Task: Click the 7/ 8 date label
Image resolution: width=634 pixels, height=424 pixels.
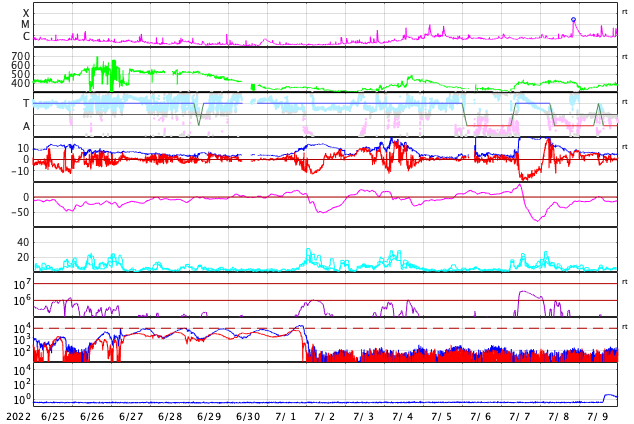Action: point(559,416)
